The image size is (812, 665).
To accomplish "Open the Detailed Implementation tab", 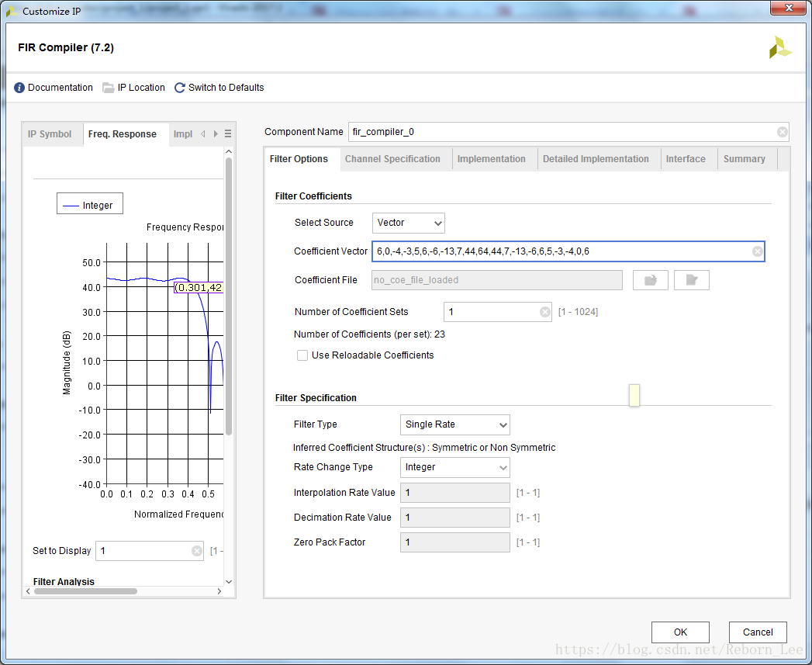I will point(596,159).
